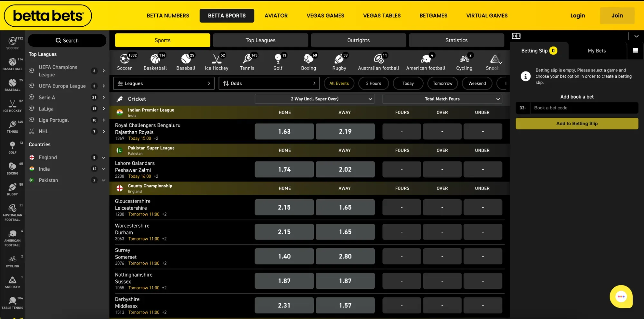Open Baseball in the left sidebar
Viewport: 644px width, 319px height.
[x=12, y=85]
